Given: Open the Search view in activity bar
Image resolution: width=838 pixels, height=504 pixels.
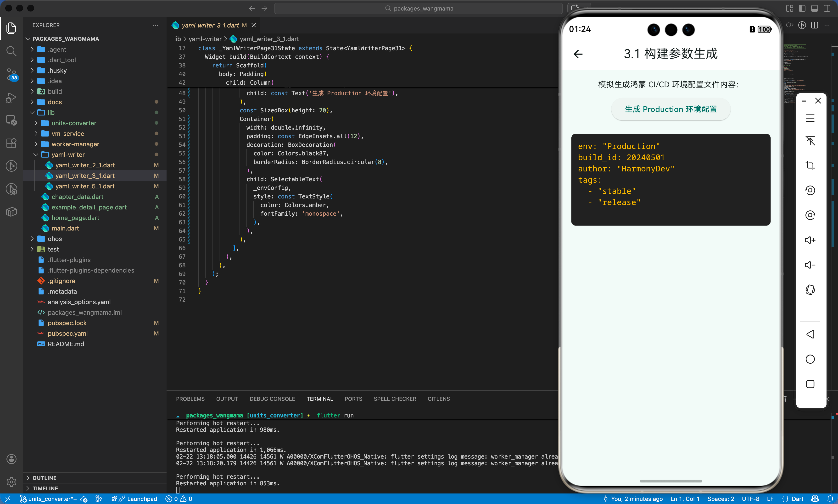Looking at the screenshot, I should 11,51.
